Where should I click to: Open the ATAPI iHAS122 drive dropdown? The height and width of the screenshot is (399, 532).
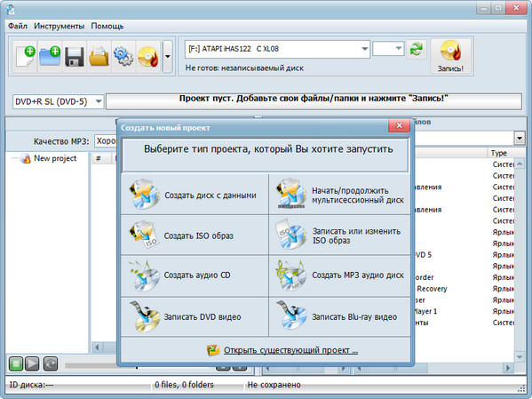coord(364,49)
